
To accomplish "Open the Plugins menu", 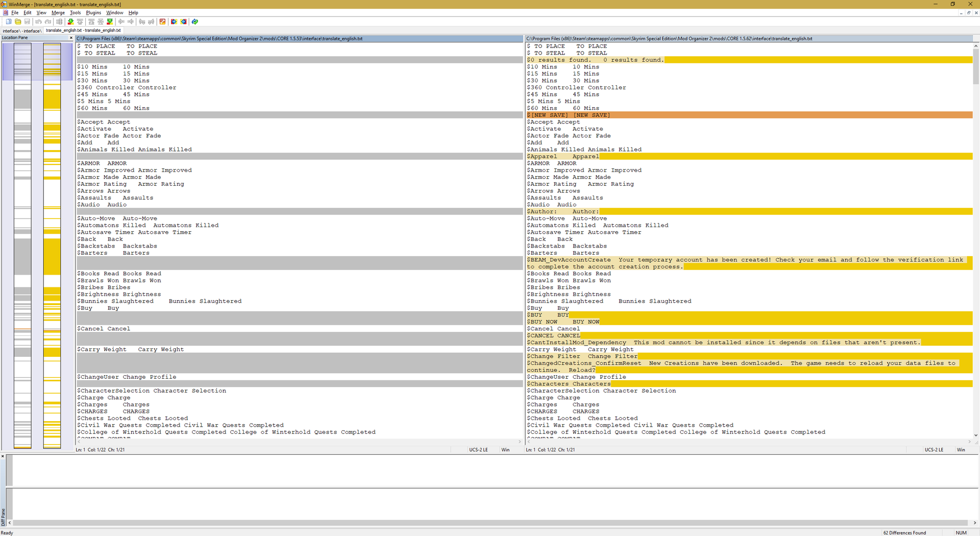I will 93,13.
